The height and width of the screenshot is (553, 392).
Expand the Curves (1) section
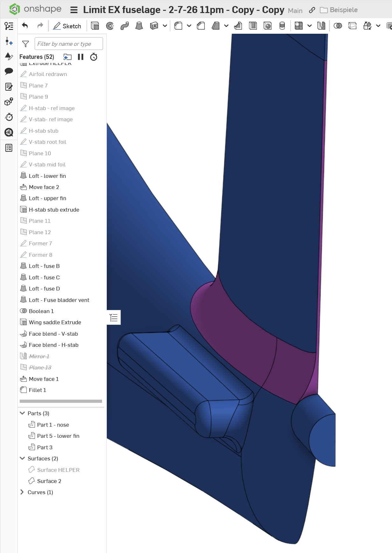tap(22, 492)
